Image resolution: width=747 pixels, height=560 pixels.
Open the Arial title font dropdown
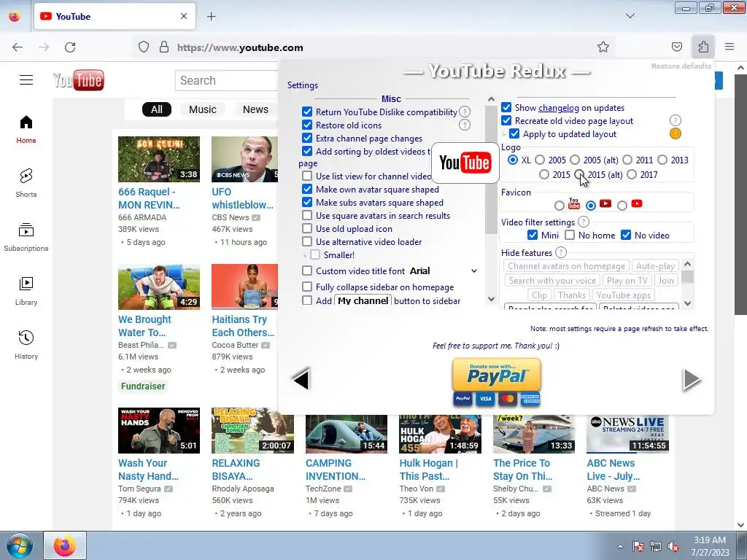point(444,271)
